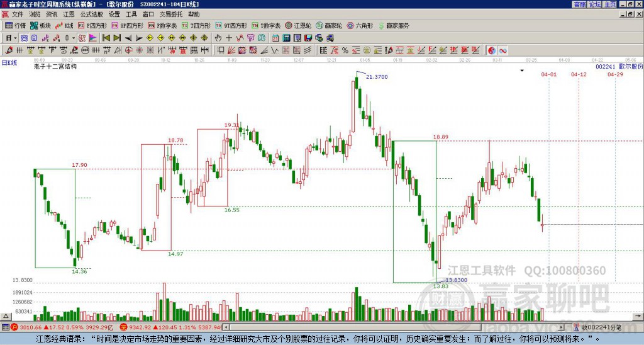Click the 论坛 forum button

tap(595, 4)
